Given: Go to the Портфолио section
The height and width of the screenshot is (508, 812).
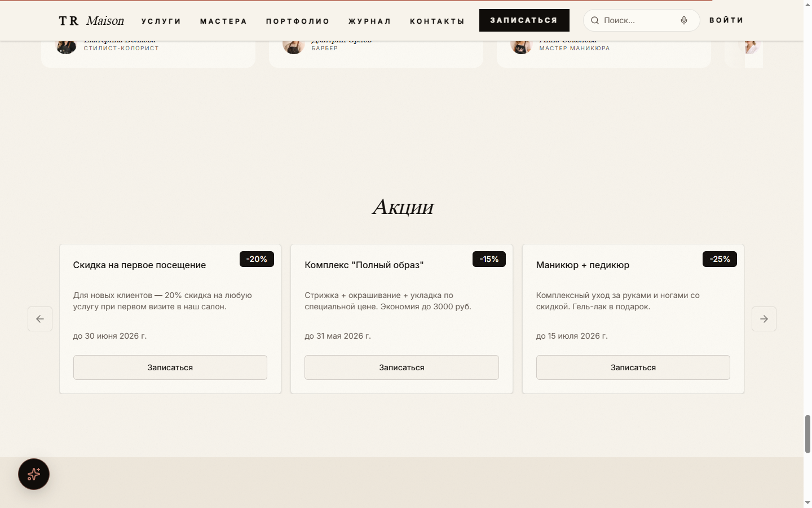Looking at the screenshot, I should 298,21.
